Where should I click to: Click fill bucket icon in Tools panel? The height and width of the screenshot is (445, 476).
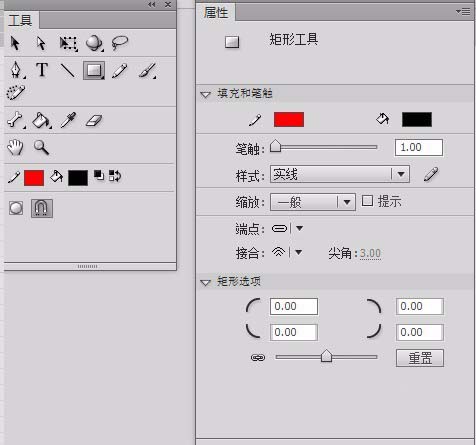pos(56,177)
